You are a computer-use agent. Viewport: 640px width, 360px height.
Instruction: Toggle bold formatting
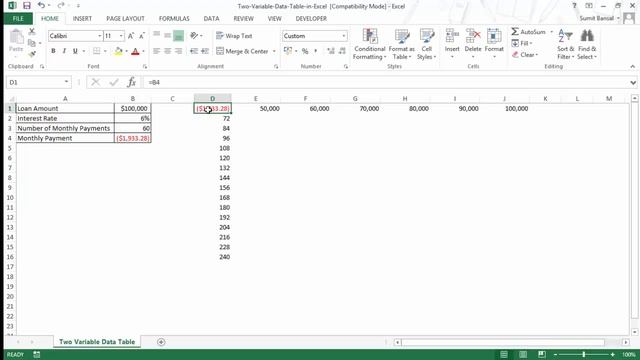[53, 51]
